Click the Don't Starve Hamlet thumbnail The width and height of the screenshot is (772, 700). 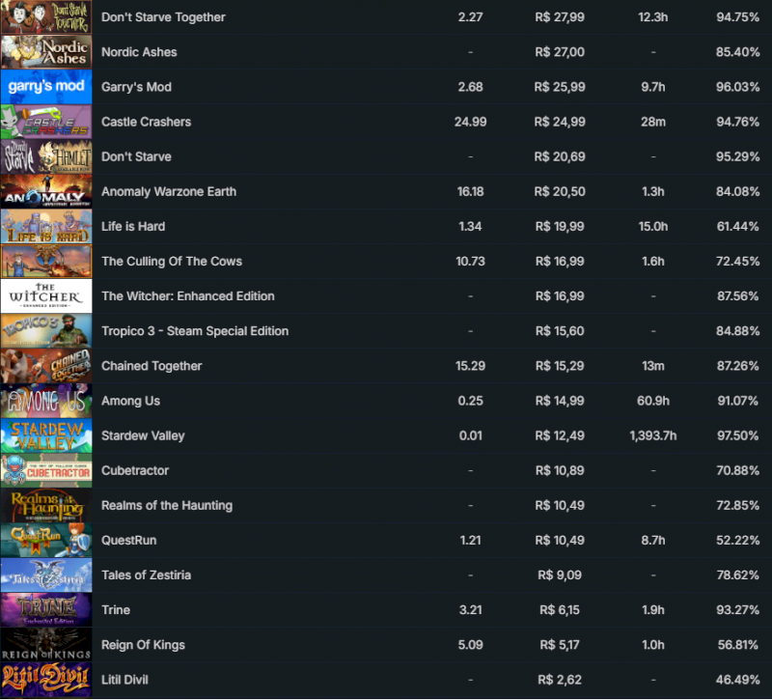pyautogui.click(x=46, y=156)
